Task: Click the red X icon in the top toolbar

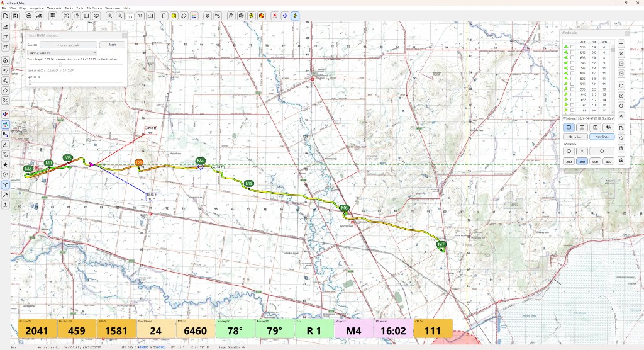Action: tap(275, 16)
